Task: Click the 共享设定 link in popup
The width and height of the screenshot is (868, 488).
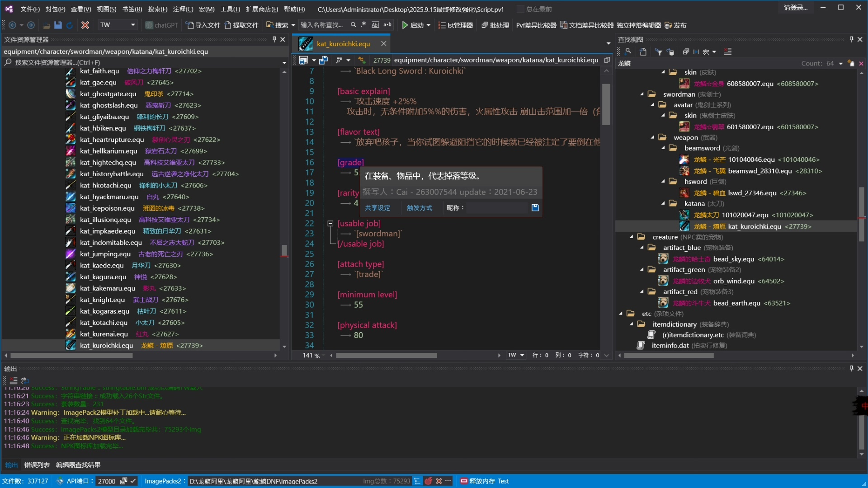Action: 377,208
